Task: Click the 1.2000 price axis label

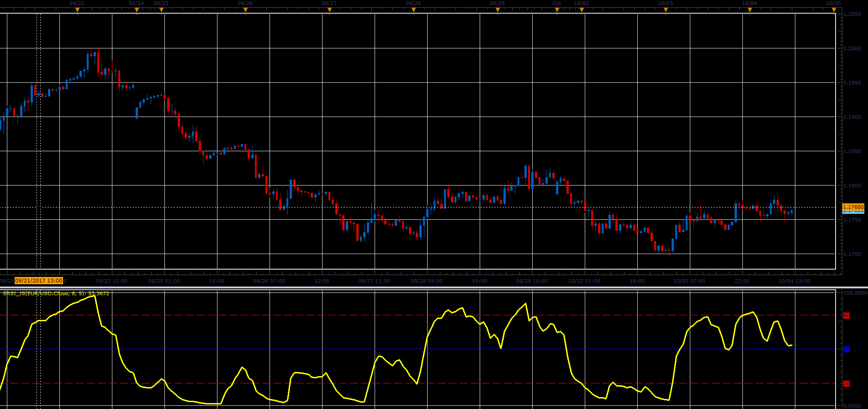Action: point(852,48)
